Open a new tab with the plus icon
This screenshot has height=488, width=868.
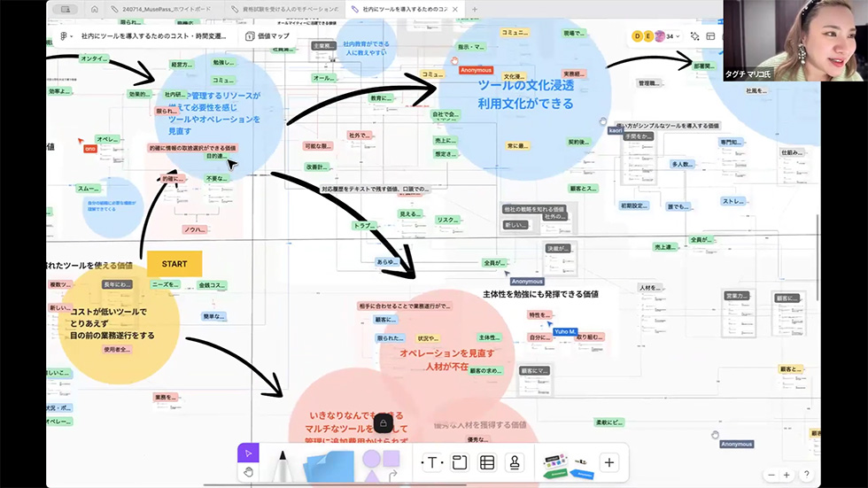475,10
